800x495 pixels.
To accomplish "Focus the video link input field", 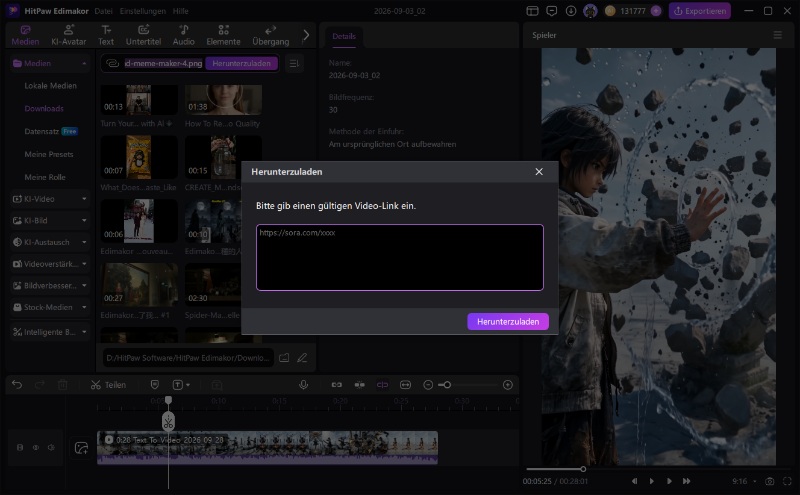I will coord(399,257).
